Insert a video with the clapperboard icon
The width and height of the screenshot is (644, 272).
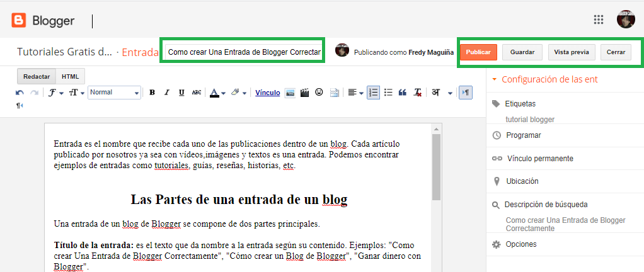(x=304, y=93)
